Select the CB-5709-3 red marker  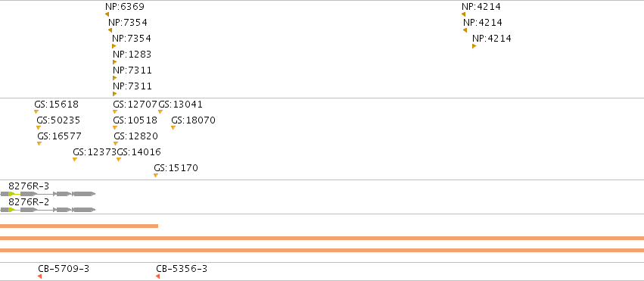40,276
